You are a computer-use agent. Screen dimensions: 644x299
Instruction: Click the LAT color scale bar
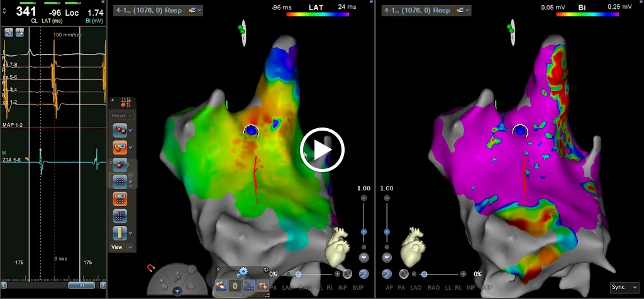(318, 14)
